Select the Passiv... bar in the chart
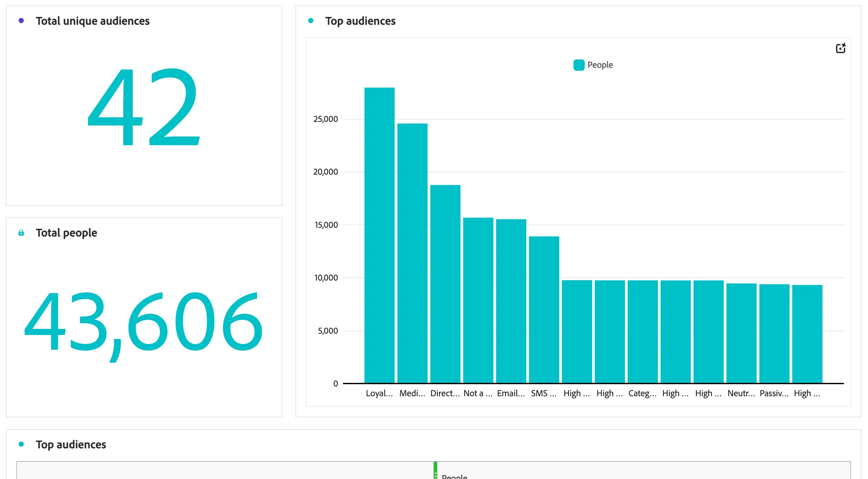 tap(774, 334)
